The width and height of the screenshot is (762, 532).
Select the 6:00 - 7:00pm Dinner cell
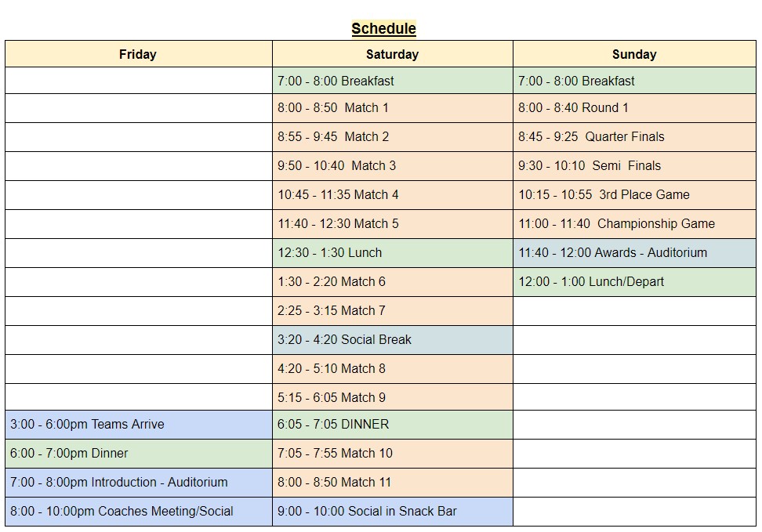click(x=139, y=454)
